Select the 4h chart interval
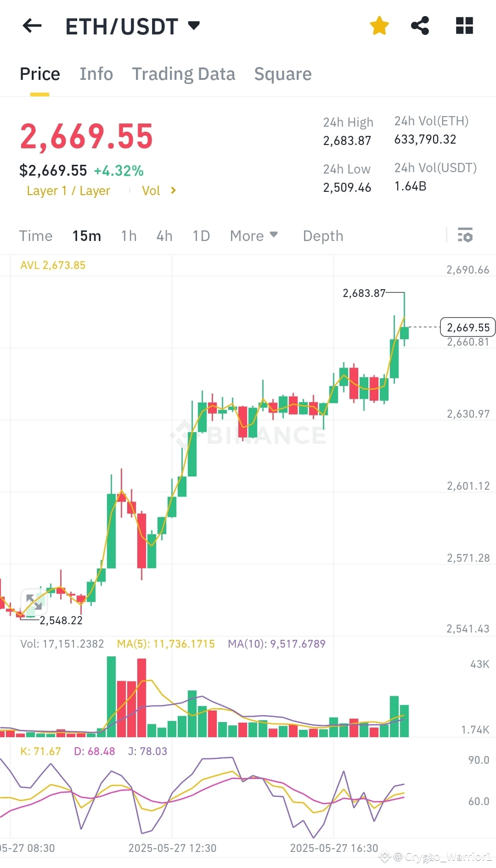This screenshot has width=496, height=868. 164,235
